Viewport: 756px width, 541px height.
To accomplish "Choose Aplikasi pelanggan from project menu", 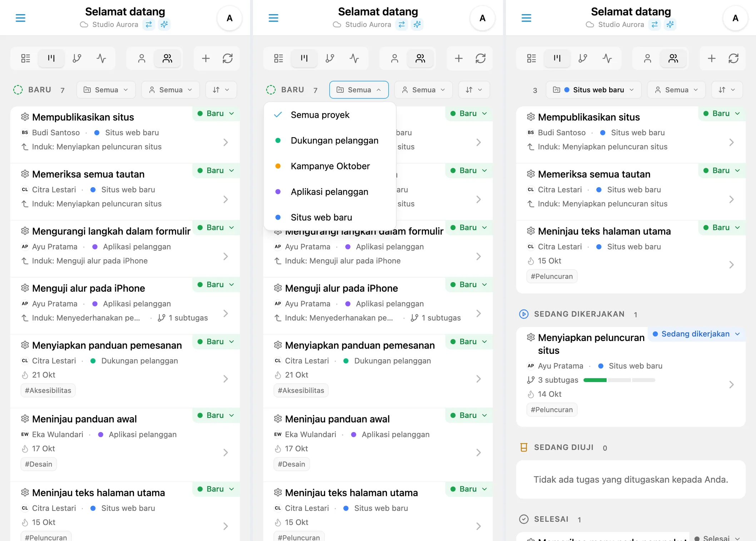I will tap(330, 192).
